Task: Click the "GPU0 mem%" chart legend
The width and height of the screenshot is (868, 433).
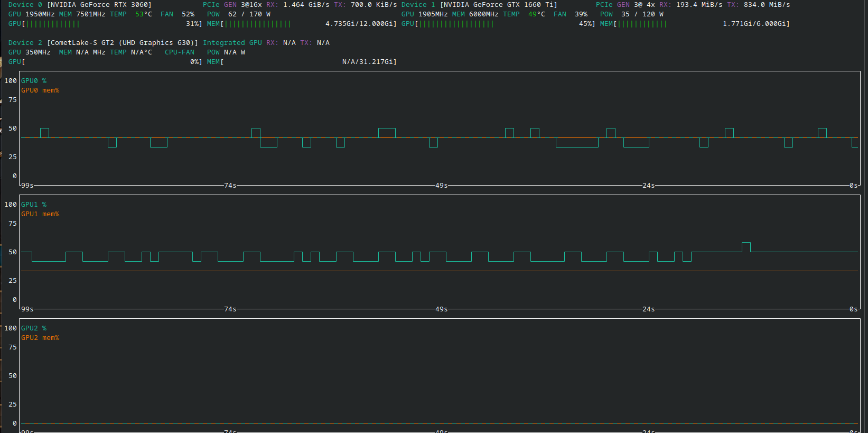Action: tap(40, 90)
